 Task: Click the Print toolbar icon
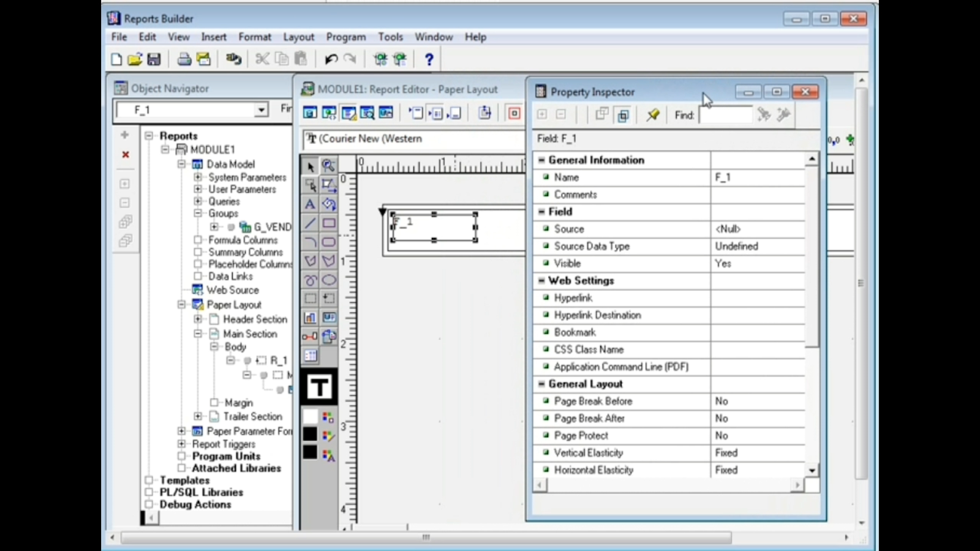click(184, 59)
